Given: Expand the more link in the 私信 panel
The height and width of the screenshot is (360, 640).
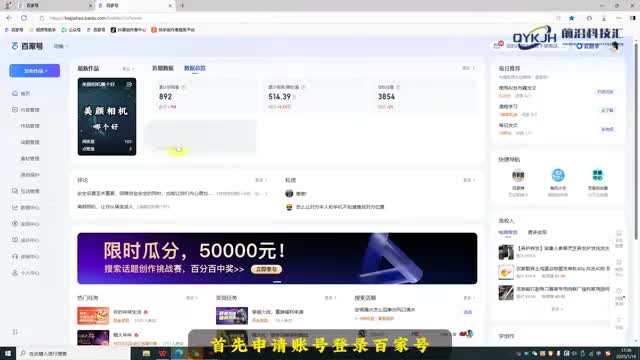Looking at the screenshot, I should point(469,180).
